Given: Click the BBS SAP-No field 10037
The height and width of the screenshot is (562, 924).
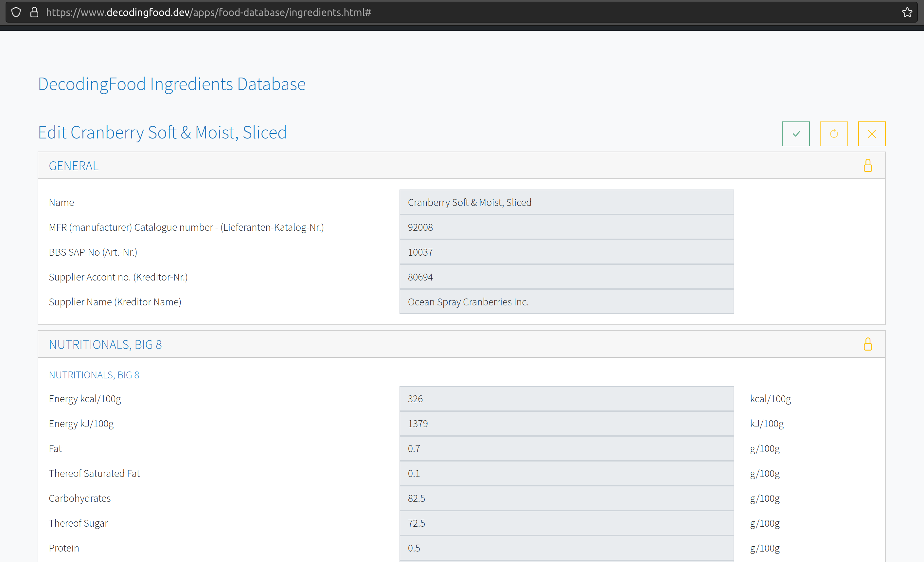Looking at the screenshot, I should point(566,252).
